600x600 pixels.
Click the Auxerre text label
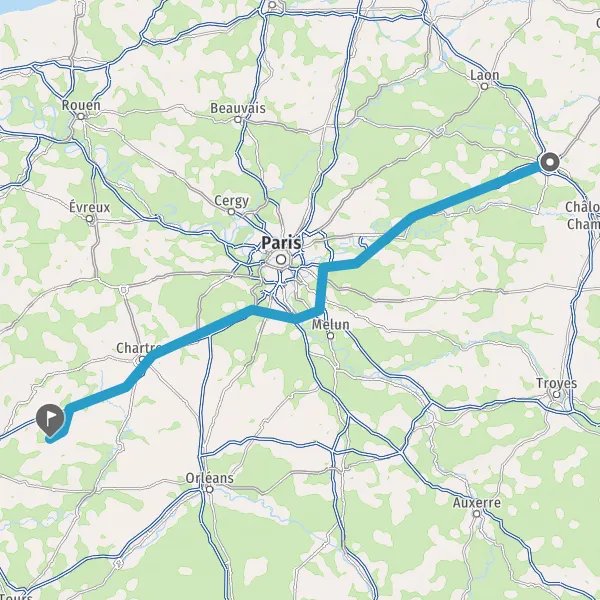point(477,502)
